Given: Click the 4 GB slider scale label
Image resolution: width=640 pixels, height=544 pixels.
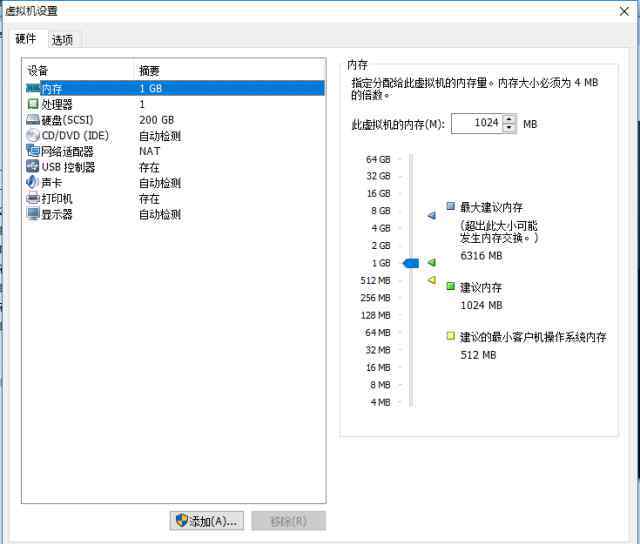Looking at the screenshot, I should pos(380,228).
